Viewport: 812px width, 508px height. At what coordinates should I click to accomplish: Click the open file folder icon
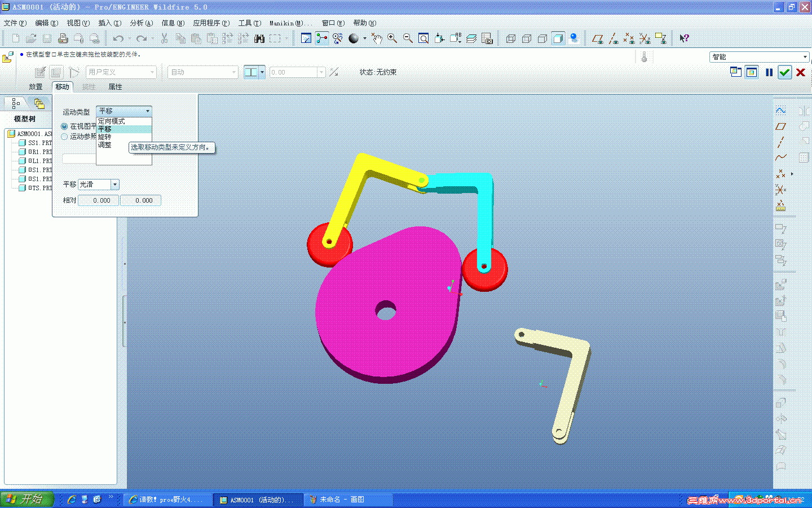tap(32, 38)
